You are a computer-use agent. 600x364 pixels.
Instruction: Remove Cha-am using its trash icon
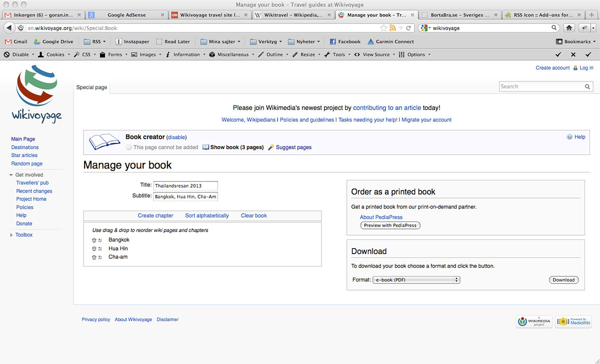[x=94, y=257]
